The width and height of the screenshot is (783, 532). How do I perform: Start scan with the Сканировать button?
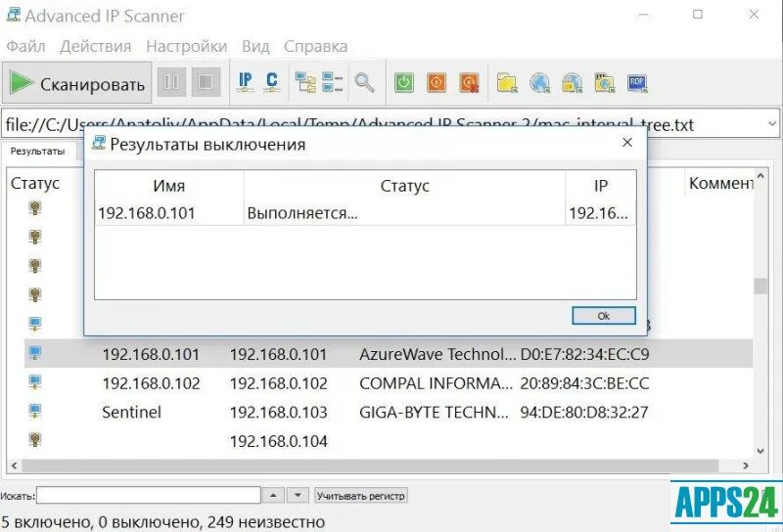click(x=77, y=83)
